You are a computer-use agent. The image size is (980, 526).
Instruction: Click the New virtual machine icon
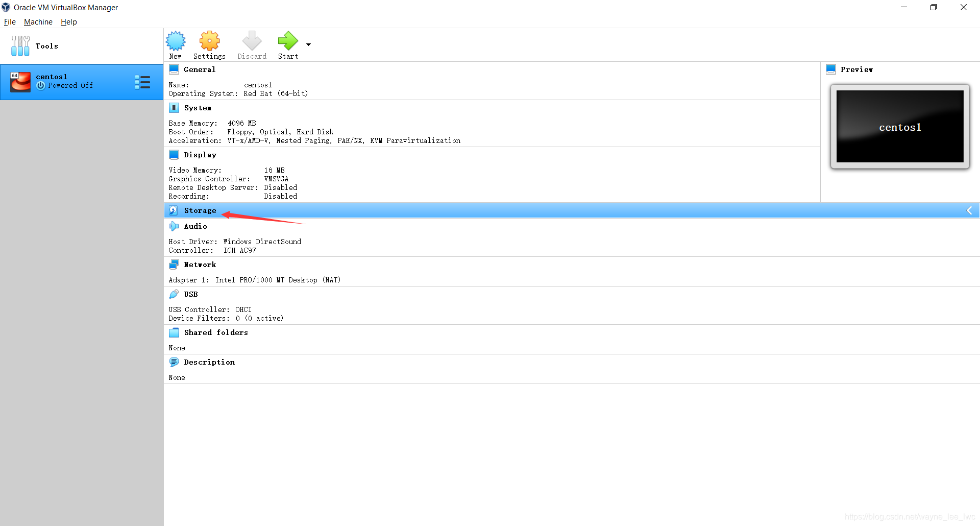(x=176, y=41)
